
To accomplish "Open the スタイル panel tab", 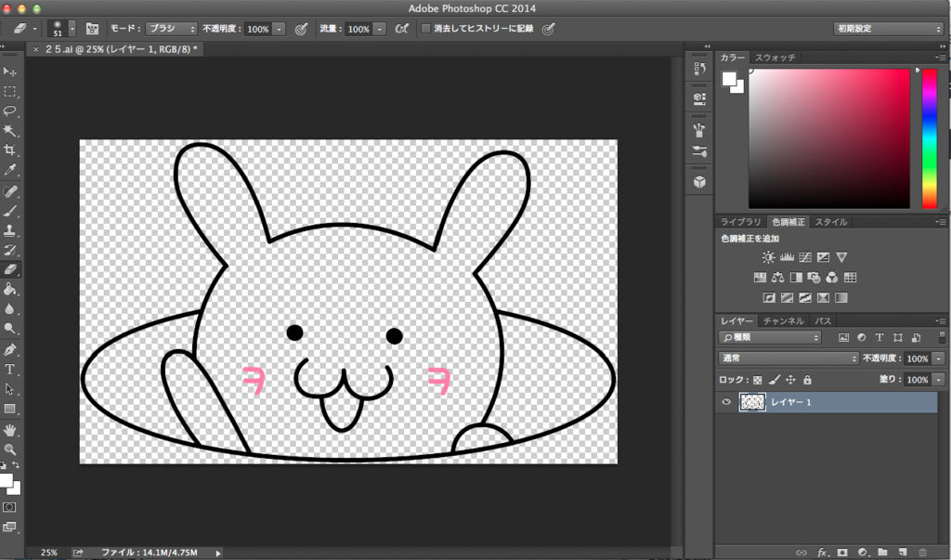I will (830, 222).
